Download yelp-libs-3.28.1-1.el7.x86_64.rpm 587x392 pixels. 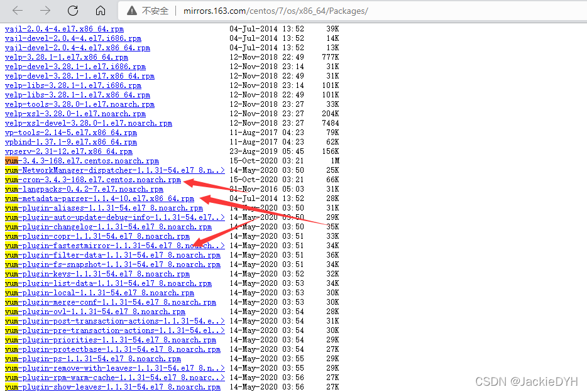click(77, 95)
